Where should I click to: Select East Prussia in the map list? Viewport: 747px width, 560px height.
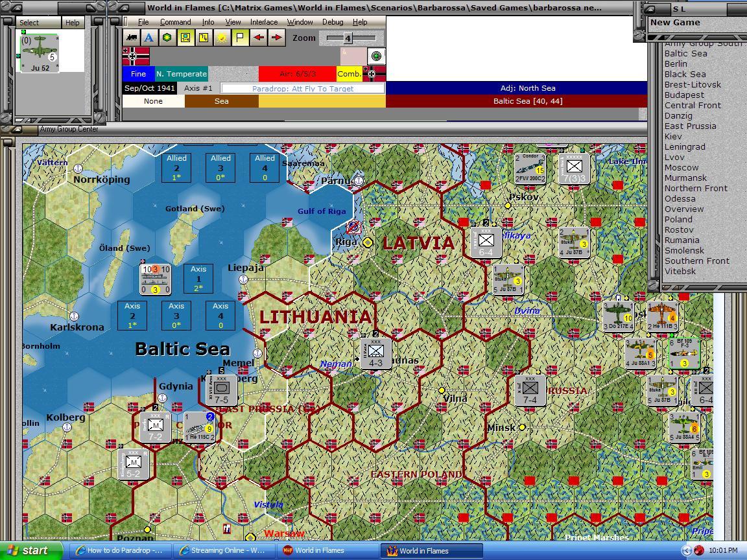pos(691,126)
